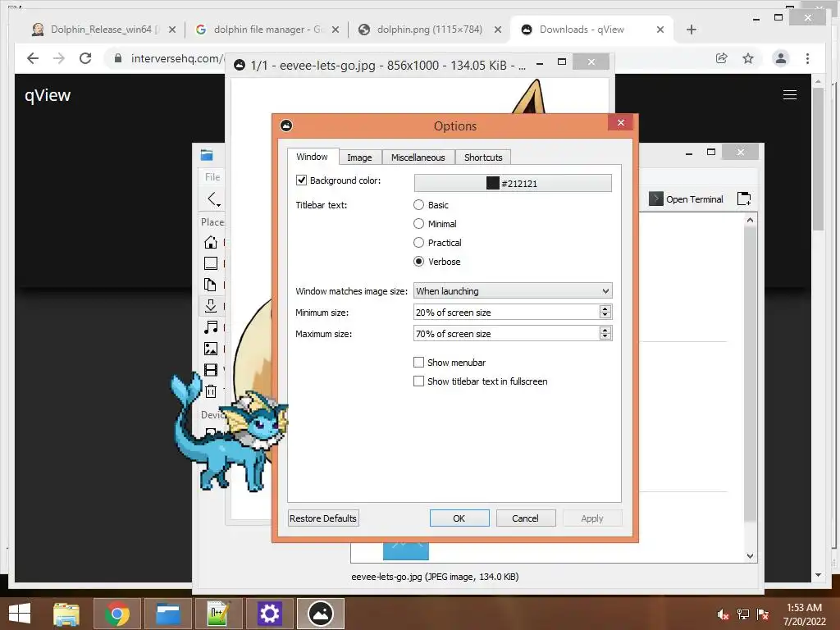Bookmark this page with star icon
This screenshot has width=840, height=630.
click(748, 58)
